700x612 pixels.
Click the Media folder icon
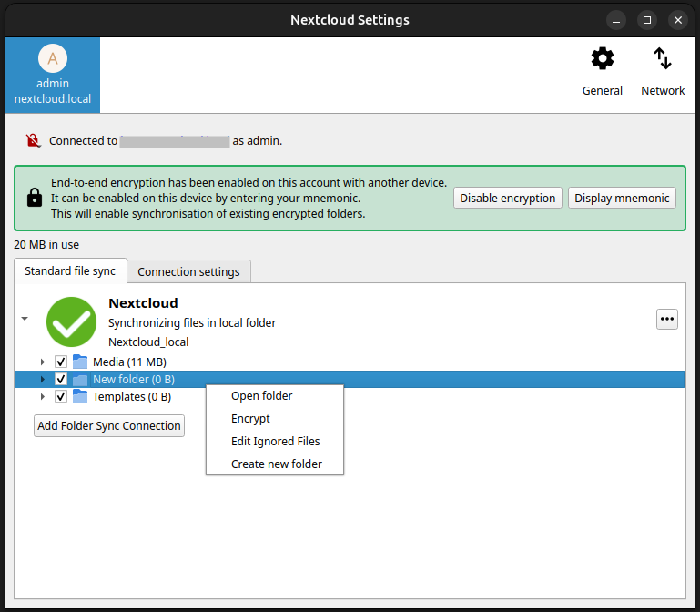click(80, 362)
